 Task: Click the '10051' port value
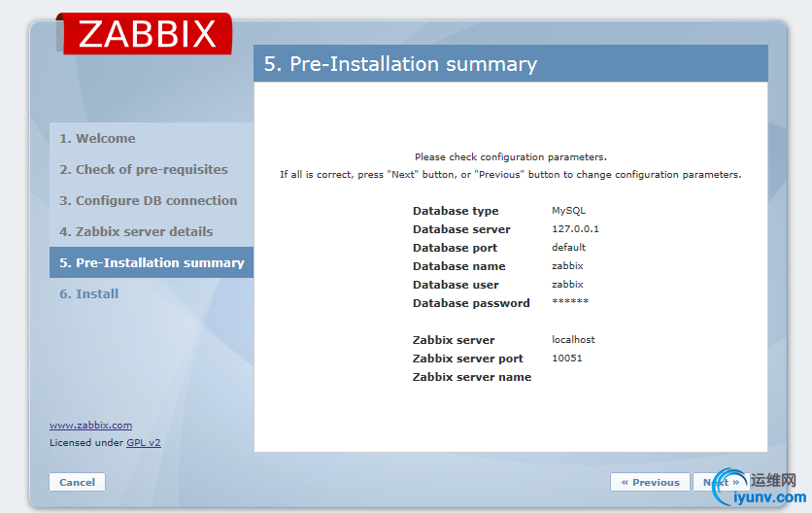(x=567, y=359)
